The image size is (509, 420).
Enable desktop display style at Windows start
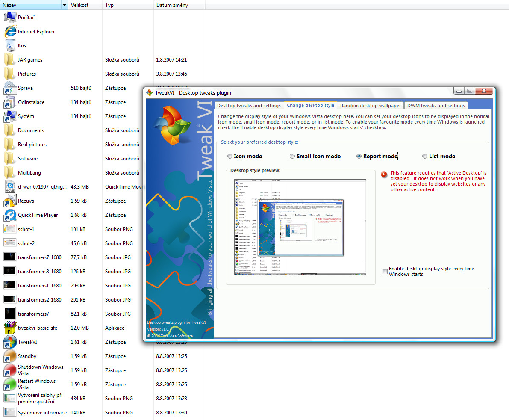pyautogui.click(x=385, y=271)
